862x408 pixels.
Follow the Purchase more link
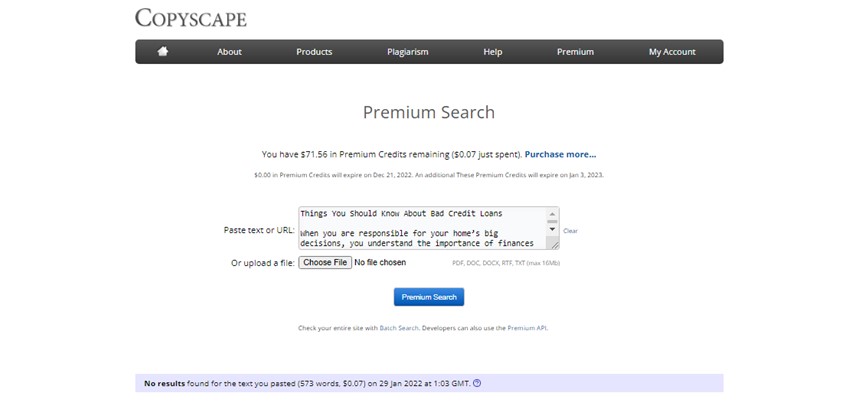pyautogui.click(x=560, y=155)
